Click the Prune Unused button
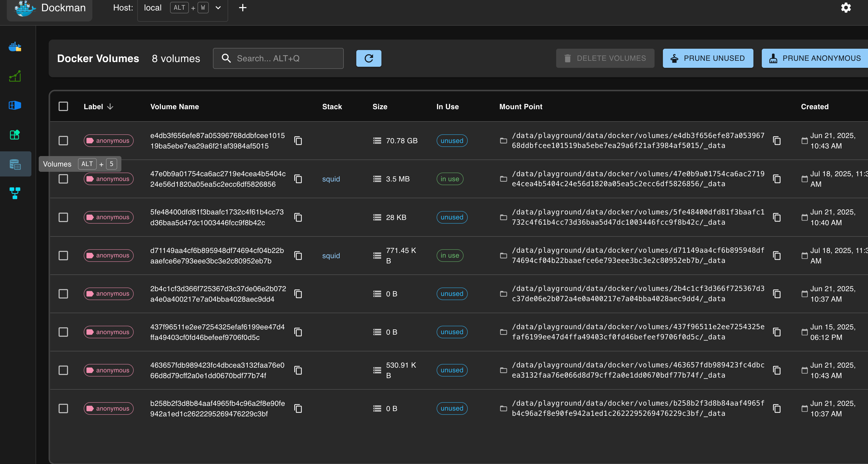868x464 pixels. [x=708, y=58]
